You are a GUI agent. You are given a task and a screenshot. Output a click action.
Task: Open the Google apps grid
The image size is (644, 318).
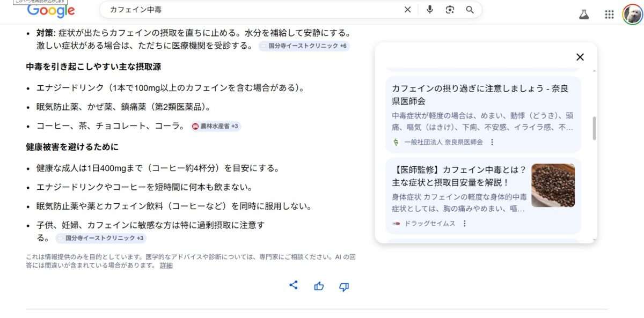pos(609,14)
